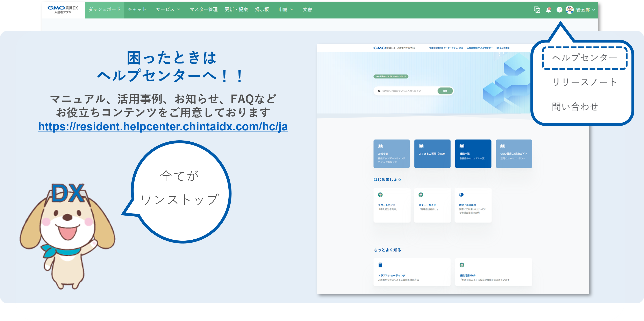Image resolution: width=644 pixels, height=321 pixels.
Task: Open the お知らせ category card
Action: [x=392, y=154]
